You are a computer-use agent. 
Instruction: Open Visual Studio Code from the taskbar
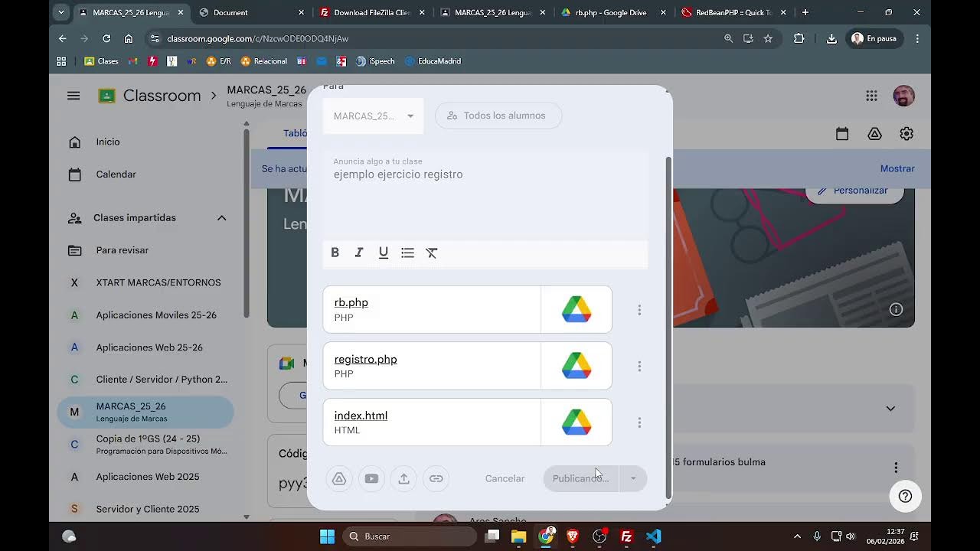click(x=653, y=536)
